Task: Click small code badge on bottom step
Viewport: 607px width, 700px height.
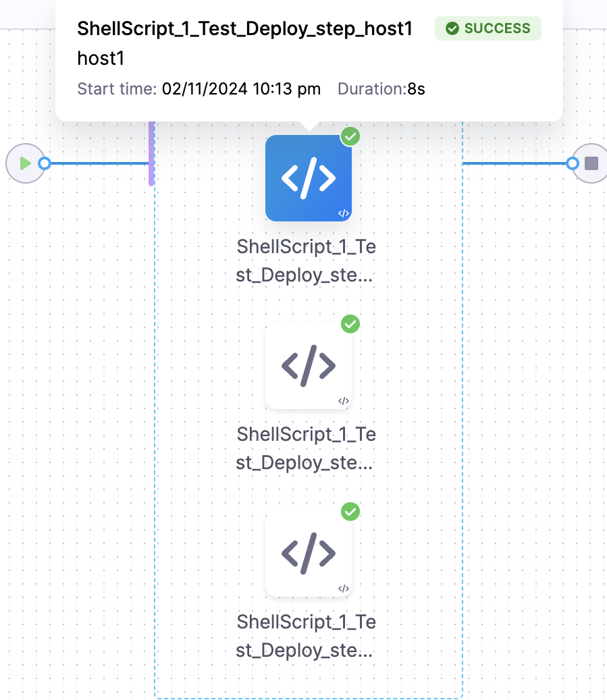Action: pos(343,589)
